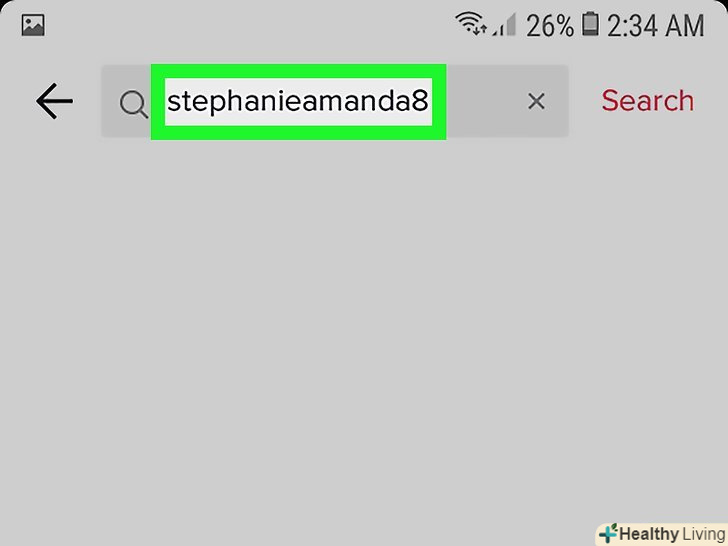Open the Healthy Living watermark link
Image resolution: width=728 pixels, height=546 pixels.
click(x=663, y=534)
